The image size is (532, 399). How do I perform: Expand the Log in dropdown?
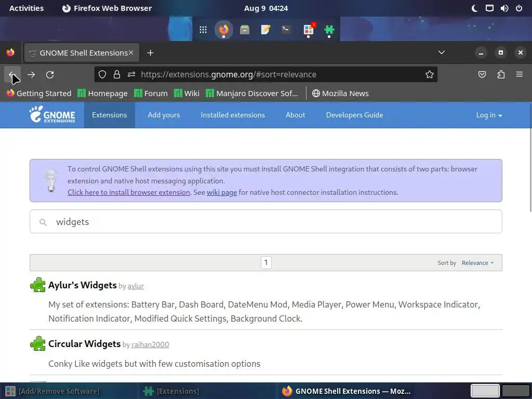(x=489, y=115)
